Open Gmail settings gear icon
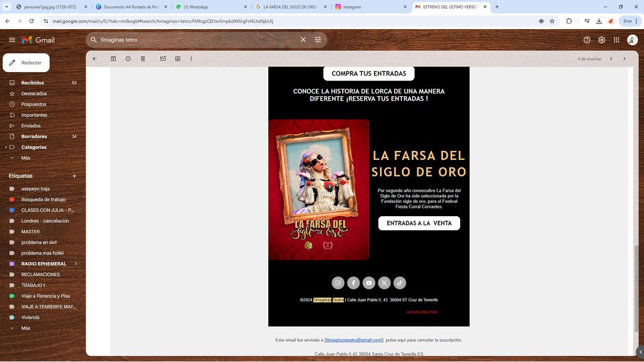Viewport: 644px width, 362px height. [602, 40]
